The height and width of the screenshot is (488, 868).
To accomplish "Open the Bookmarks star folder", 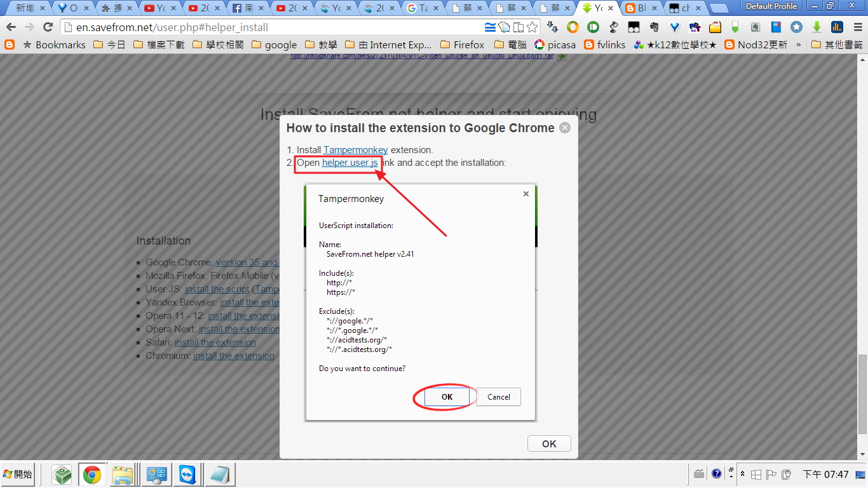I will click(x=53, y=44).
